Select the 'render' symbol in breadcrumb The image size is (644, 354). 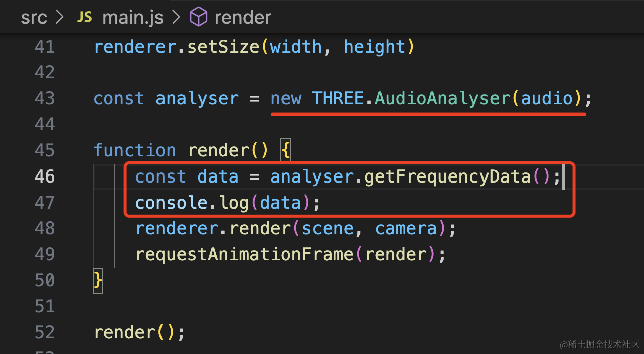pos(243,18)
